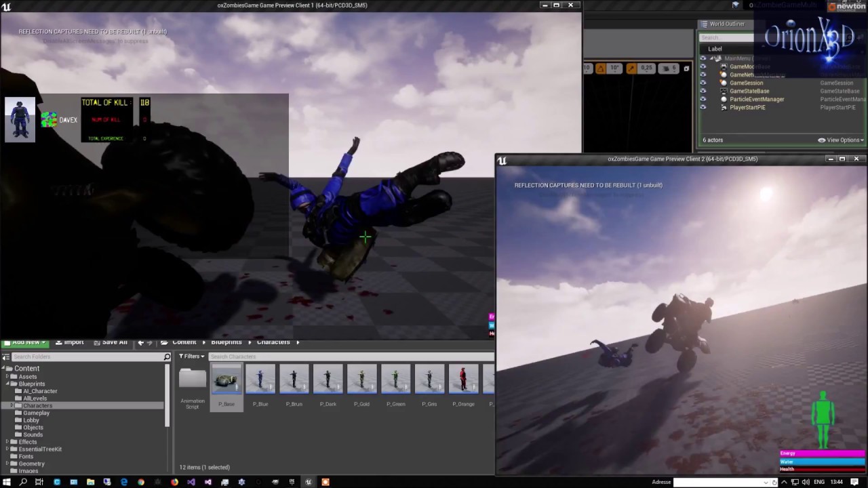This screenshot has height=488, width=868.
Task: Select the P_Blue character asset
Action: [x=260, y=380]
